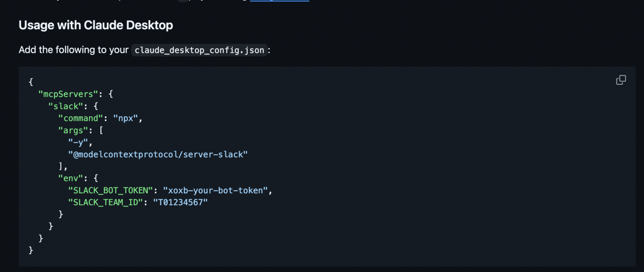
Task: Click the "SLACK_TEAM_ID" key
Action: (x=105, y=202)
